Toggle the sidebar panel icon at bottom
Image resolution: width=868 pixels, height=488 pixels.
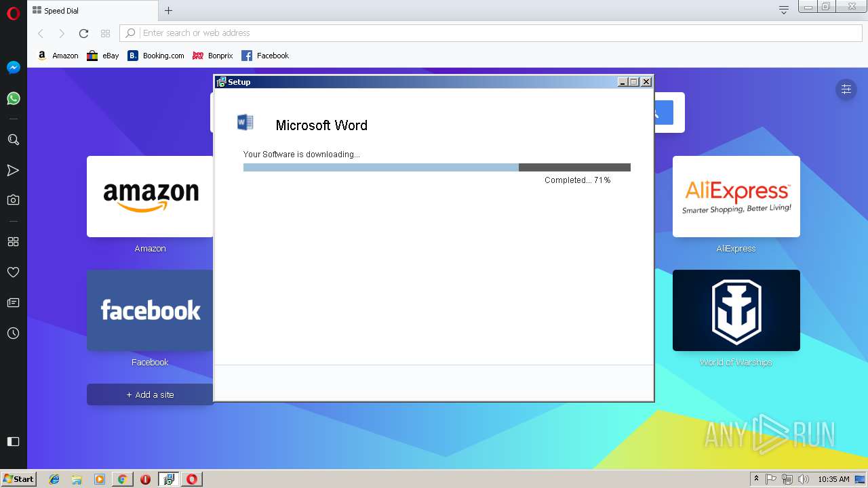point(13,441)
